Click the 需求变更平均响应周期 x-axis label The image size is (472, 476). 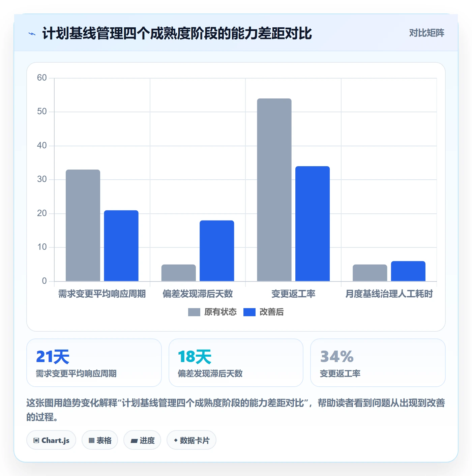coord(102,294)
